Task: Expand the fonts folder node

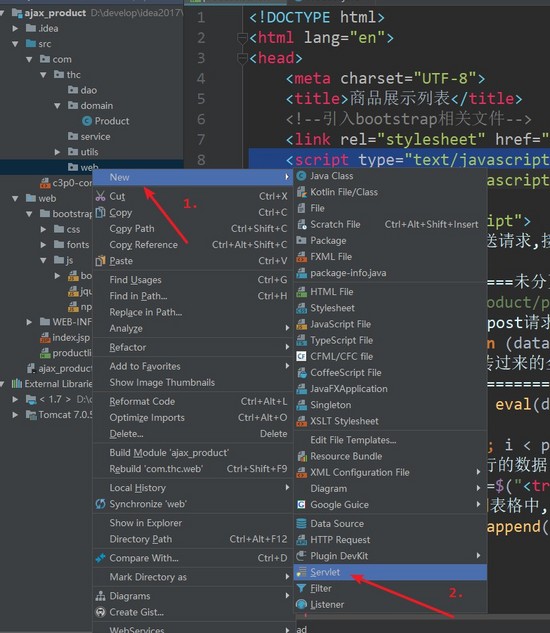Action: click(x=43, y=245)
